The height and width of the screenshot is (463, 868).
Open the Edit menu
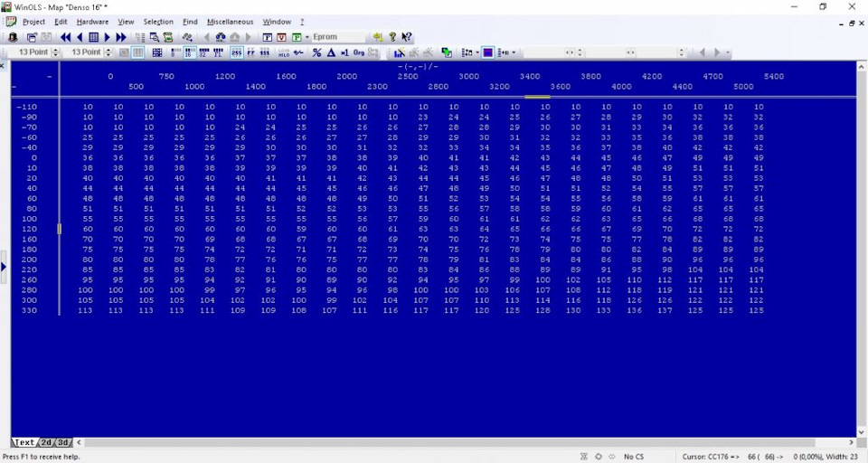coord(61,22)
